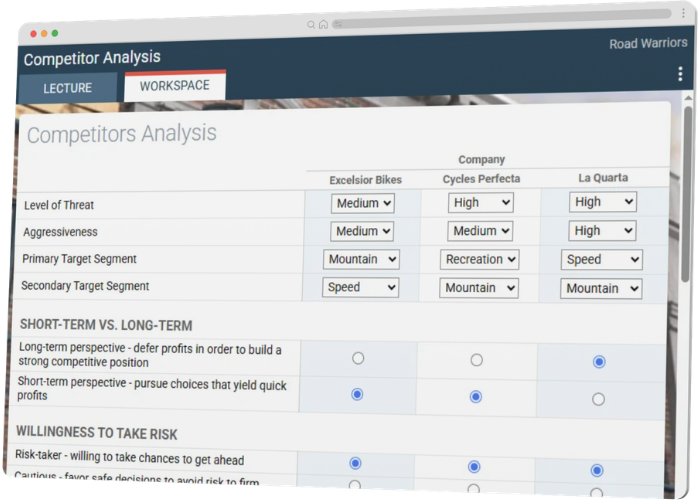
Task: Open Excelsior Bikes Primary Target Segment dropdown
Action: (361, 259)
